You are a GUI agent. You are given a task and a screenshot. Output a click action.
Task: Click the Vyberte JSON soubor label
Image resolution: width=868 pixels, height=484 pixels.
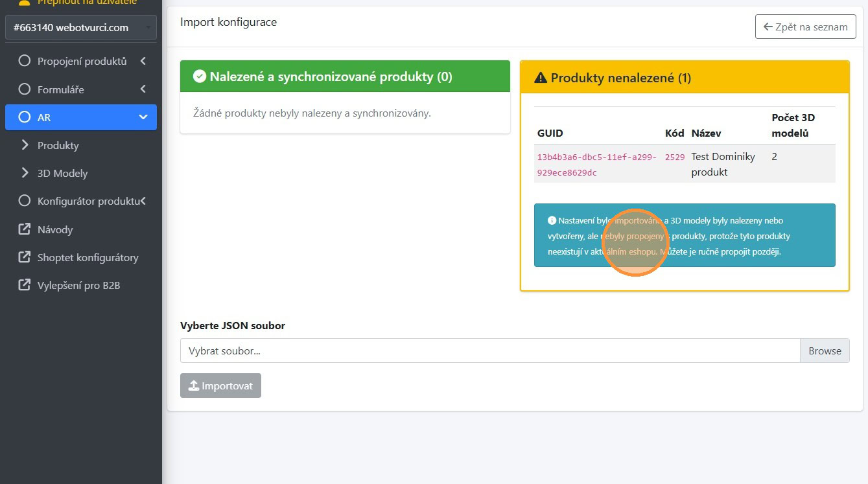233,325
